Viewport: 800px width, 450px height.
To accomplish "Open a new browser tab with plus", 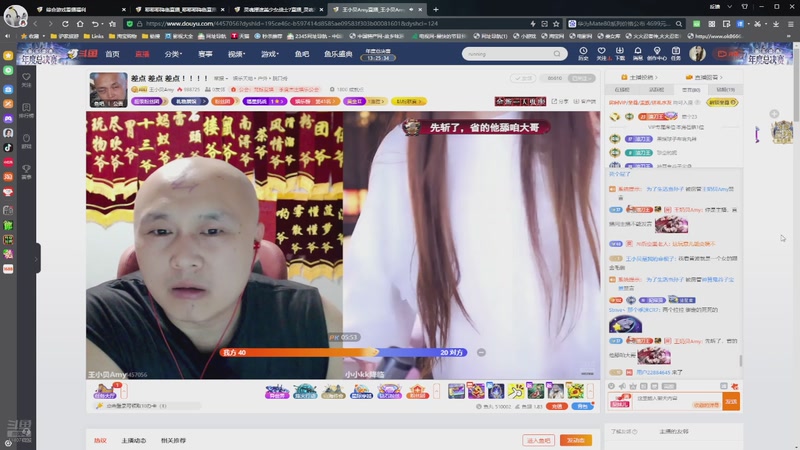I will point(436,9).
